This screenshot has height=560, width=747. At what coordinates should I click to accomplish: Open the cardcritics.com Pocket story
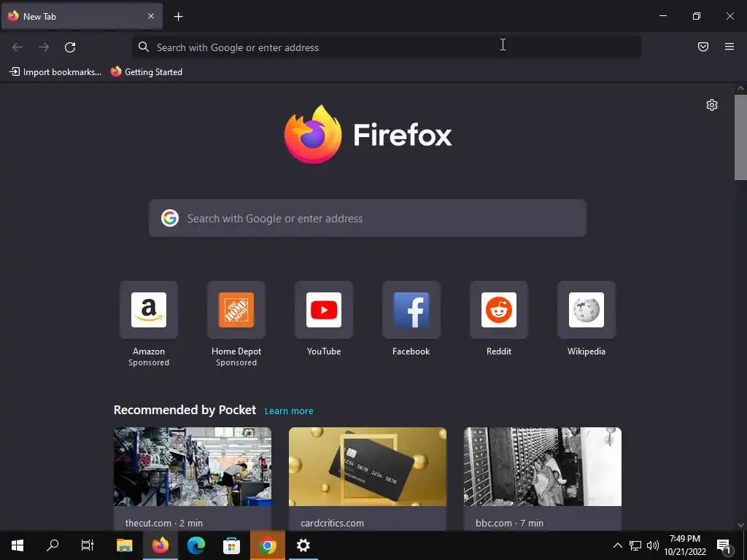click(368, 478)
